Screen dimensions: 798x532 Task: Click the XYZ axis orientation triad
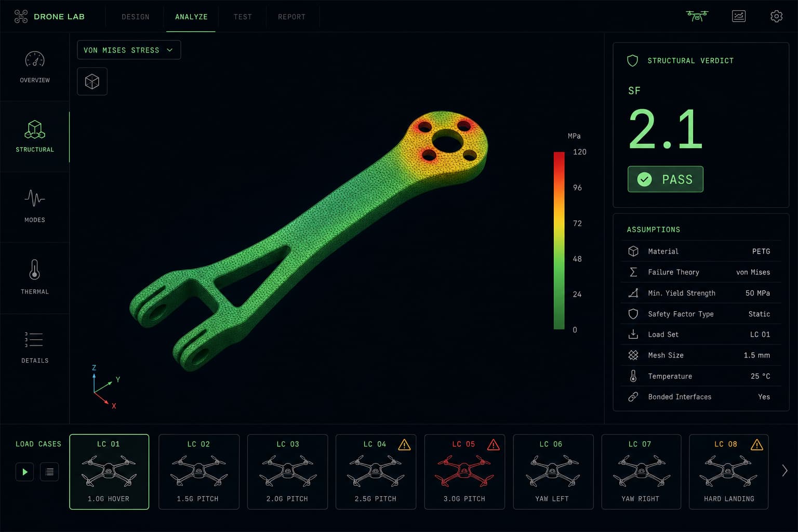(x=106, y=387)
